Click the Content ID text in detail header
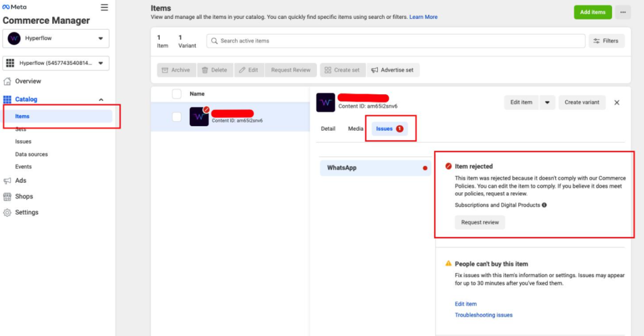This screenshot has height=336, width=644. pos(368,106)
